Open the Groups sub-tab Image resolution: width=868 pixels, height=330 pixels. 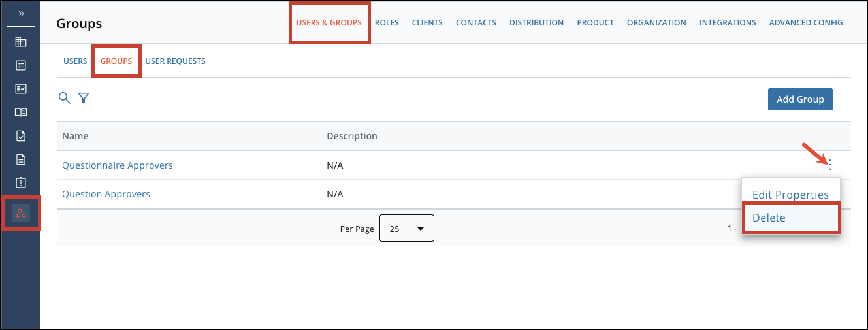pyautogui.click(x=116, y=61)
